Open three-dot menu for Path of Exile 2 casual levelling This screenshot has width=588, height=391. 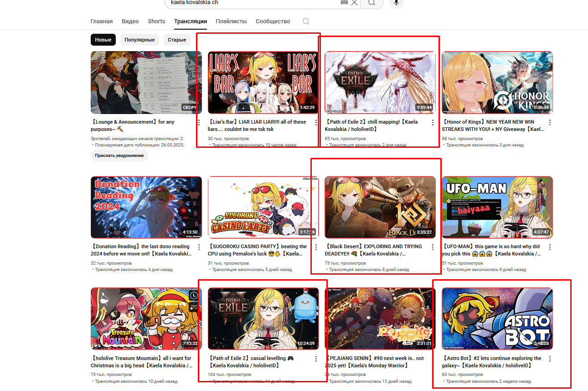tap(316, 359)
